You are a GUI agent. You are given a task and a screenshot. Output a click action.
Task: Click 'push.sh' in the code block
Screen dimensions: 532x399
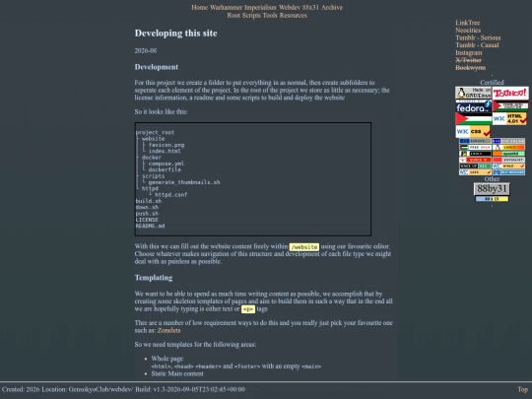tap(147, 214)
